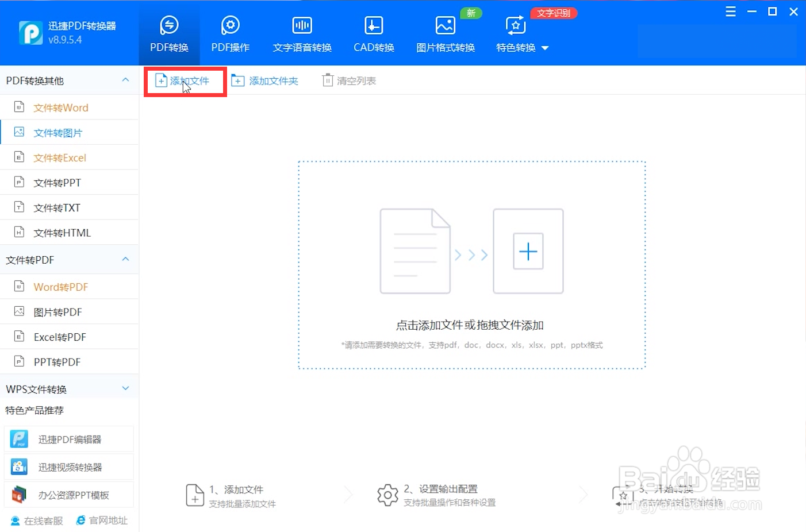Image resolution: width=806 pixels, height=532 pixels.
Task: Open 办公资源PPT模板
Action: 68,494
